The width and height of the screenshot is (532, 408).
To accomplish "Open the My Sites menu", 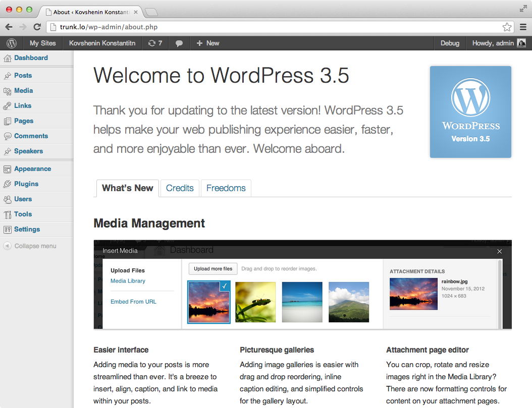I will pos(43,43).
